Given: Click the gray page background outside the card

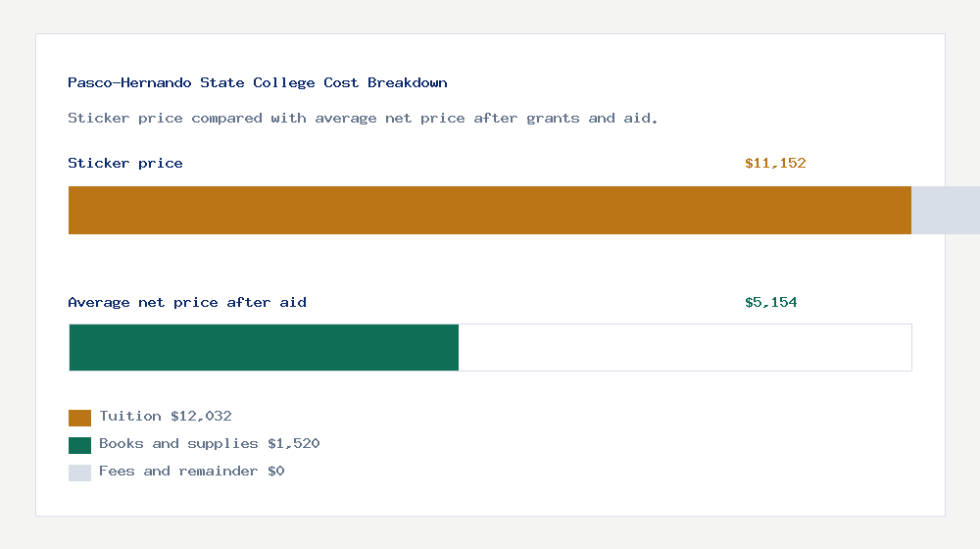Looking at the screenshot, I should (490, 534).
